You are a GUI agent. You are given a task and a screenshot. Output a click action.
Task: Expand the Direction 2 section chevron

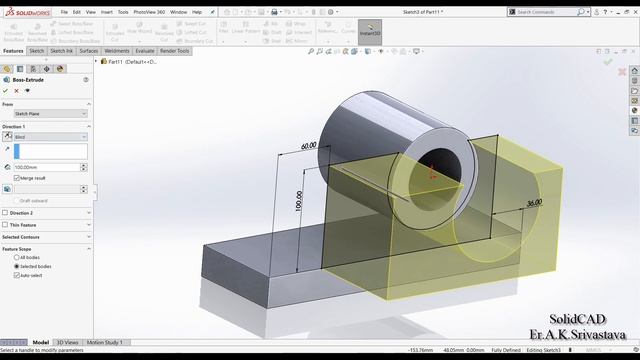tap(89, 213)
